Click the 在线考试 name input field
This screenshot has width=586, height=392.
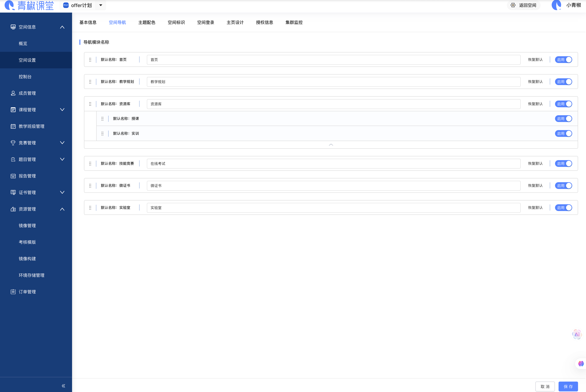pos(333,164)
